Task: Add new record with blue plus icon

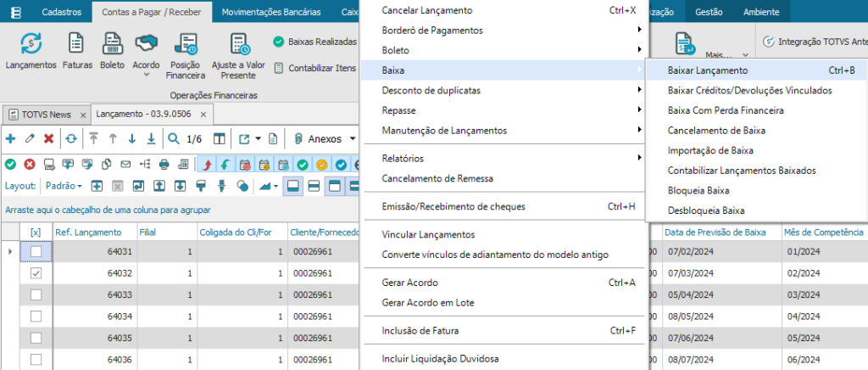Action: click(11, 138)
